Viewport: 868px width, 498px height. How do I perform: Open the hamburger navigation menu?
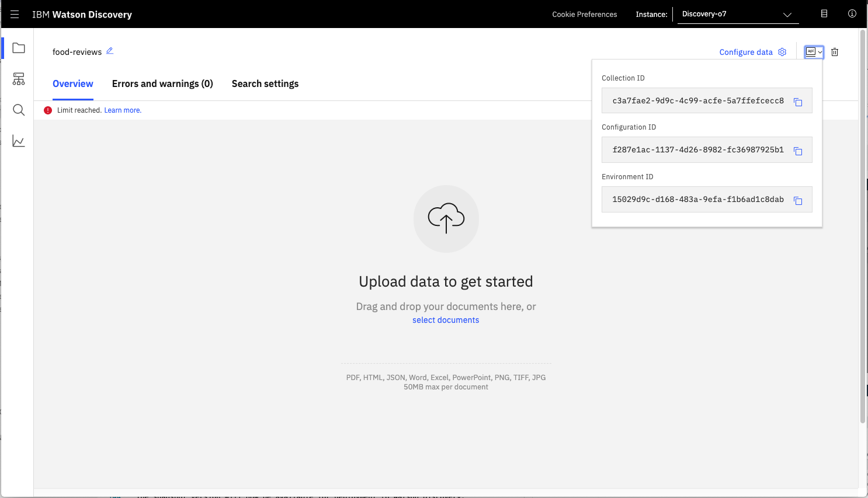(15, 14)
